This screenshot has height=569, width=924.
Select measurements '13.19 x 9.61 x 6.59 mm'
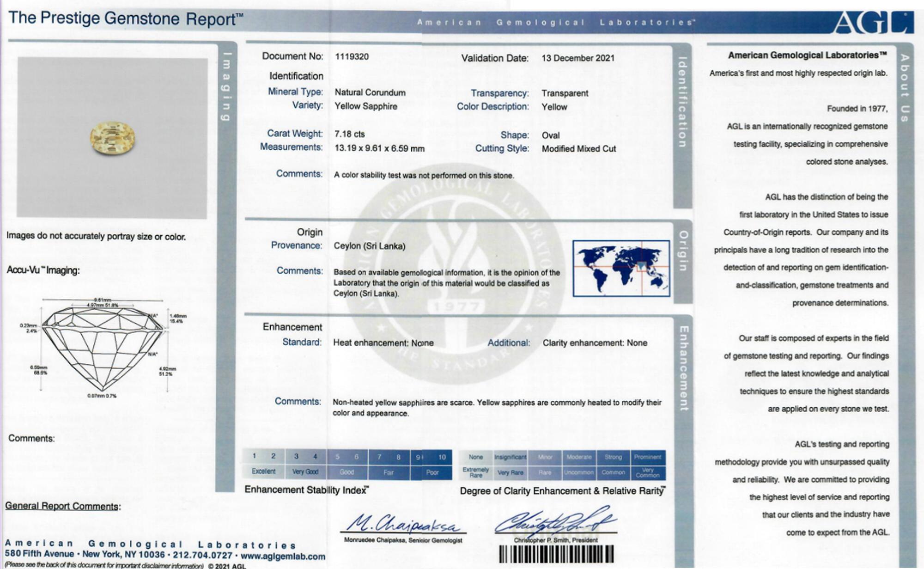click(x=379, y=149)
